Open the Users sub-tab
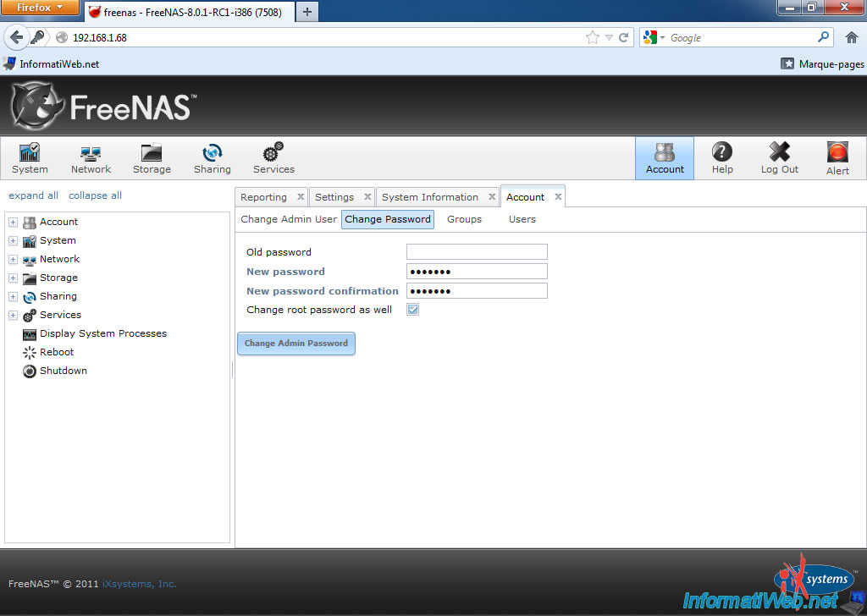This screenshot has height=616, width=867. 522,219
